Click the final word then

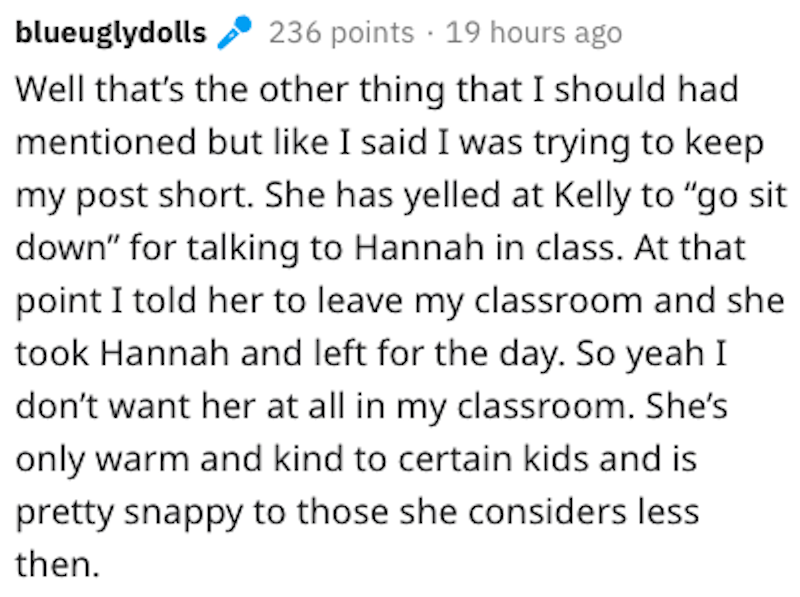tap(57, 565)
